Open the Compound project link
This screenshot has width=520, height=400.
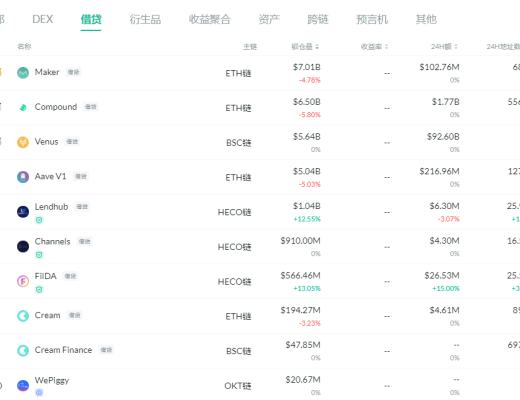click(x=56, y=107)
